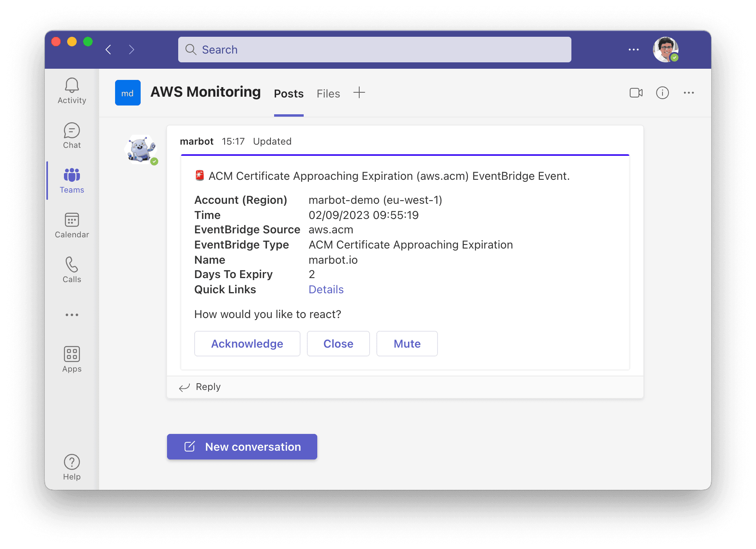
Task: Switch to the Files tab
Action: pyautogui.click(x=328, y=93)
